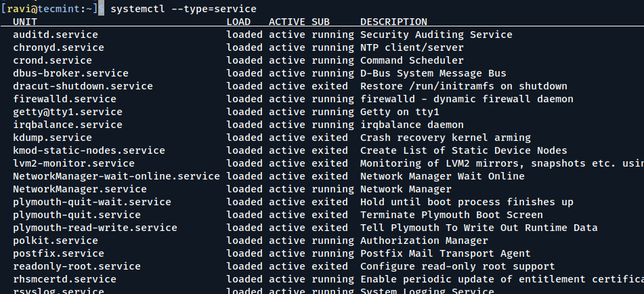Click 'exited' status of dracut-shutdown.service
644x294 pixels.
point(330,86)
